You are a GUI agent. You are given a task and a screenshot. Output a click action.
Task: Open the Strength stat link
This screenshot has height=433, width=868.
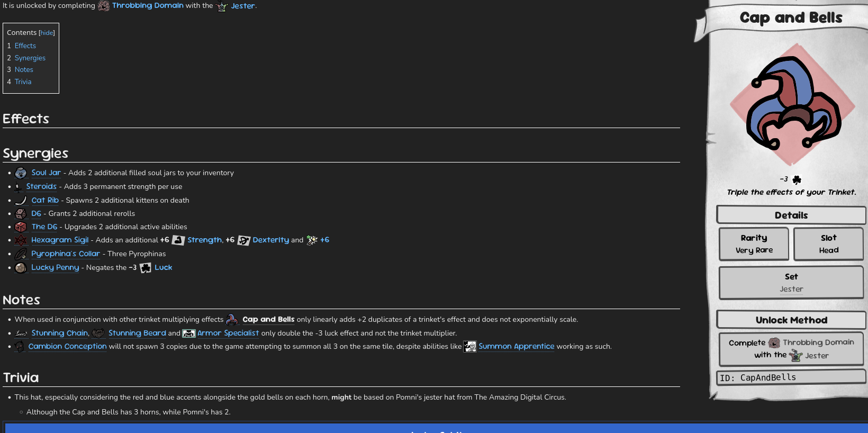[205, 240]
